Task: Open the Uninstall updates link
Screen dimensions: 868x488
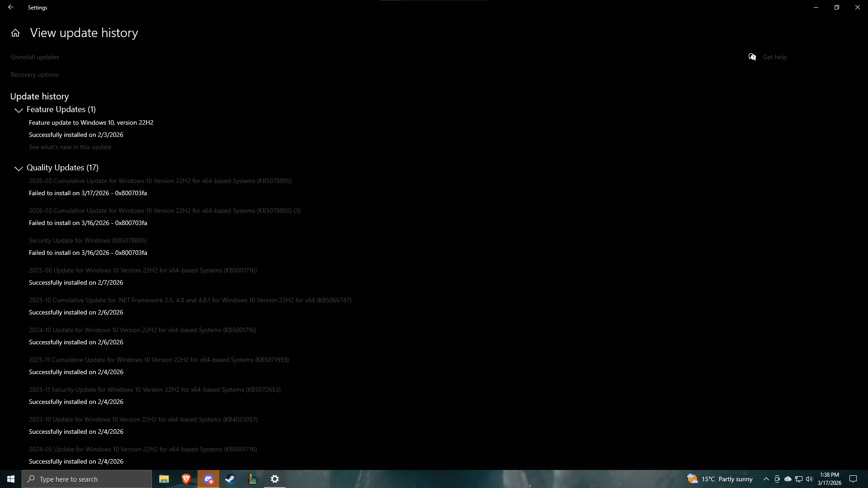Action: 35,57
